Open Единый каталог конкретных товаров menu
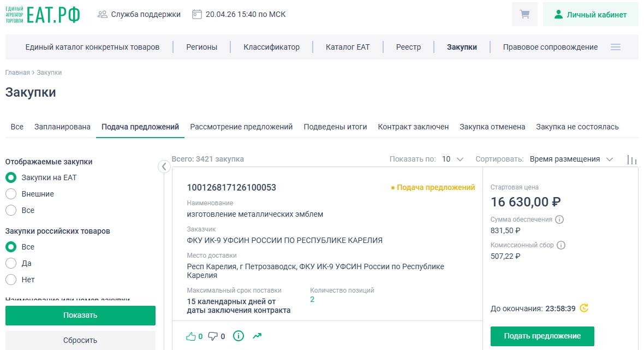644x350 pixels. [x=92, y=48]
